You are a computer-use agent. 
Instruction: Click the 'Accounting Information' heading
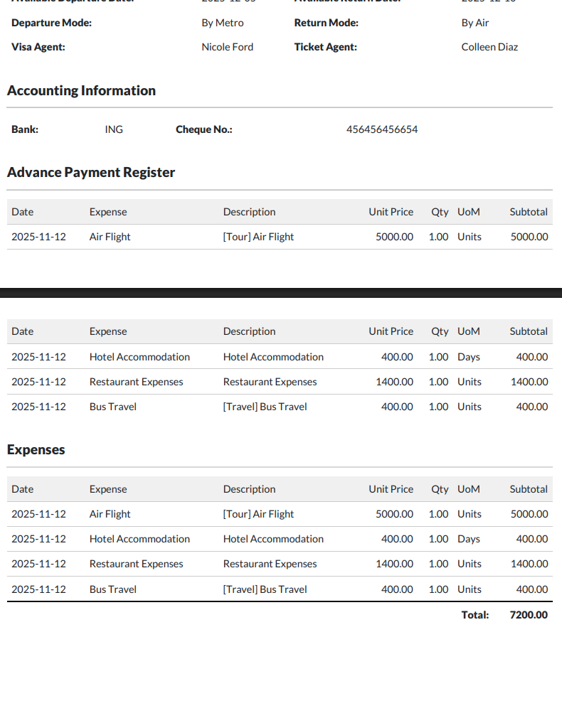click(x=81, y=90)
